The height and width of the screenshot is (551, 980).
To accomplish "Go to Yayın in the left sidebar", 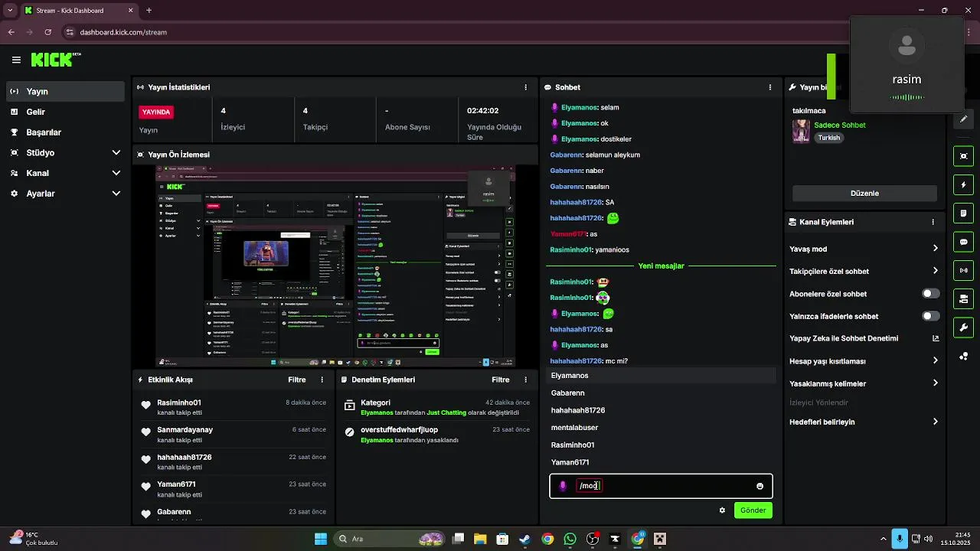I will (65, 91).
